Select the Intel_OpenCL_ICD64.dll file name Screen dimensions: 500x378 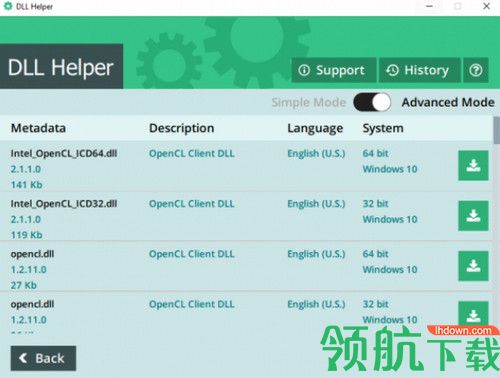[64, 153]
